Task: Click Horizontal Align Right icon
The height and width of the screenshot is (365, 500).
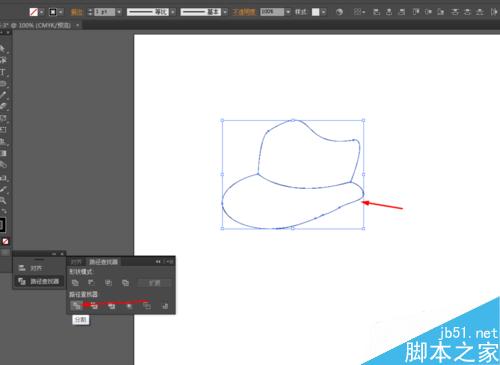Action: coord(402,12)
